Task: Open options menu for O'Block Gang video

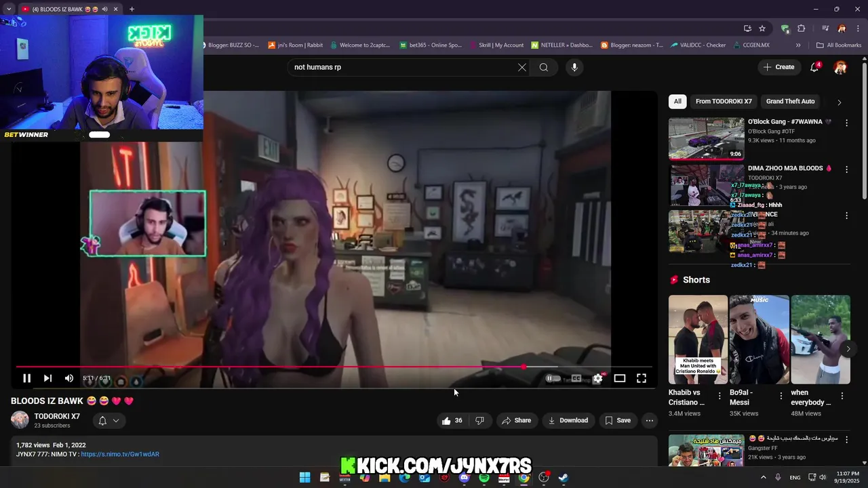Action: [846, 123]
